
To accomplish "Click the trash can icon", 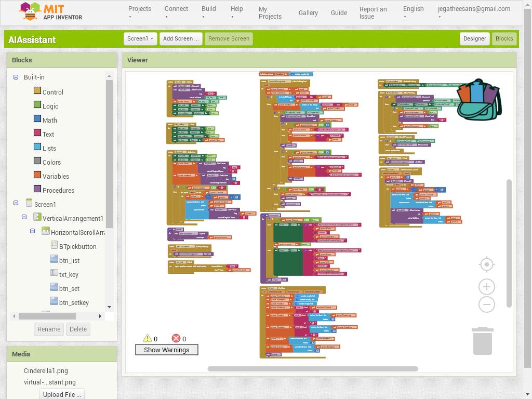I will (483, 341).
